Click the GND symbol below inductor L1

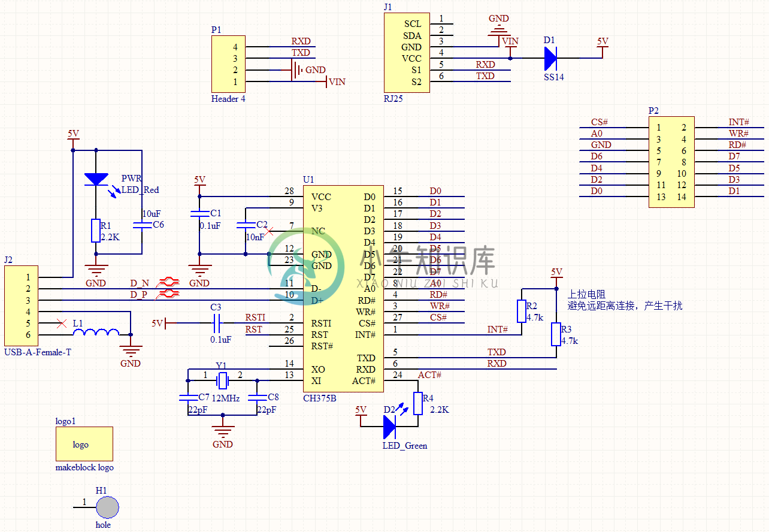click(131, 352)
